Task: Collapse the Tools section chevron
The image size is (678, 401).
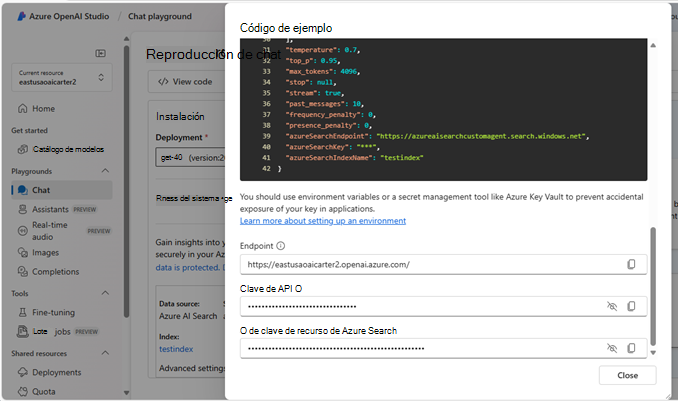Action: (105, 293)
